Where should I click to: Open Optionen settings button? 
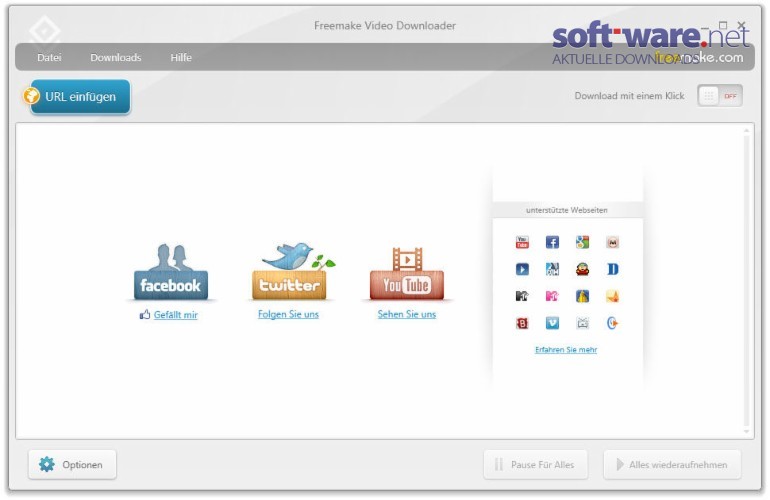[72, 465]
